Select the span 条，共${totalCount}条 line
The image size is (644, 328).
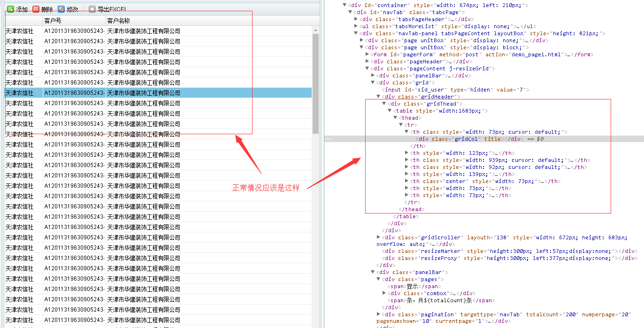click(441, 300)
